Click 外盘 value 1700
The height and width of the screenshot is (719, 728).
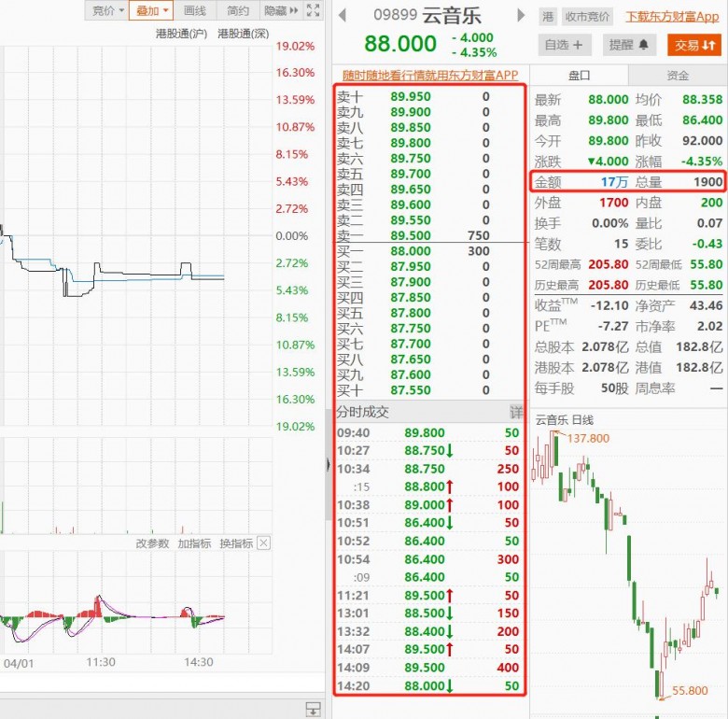[x=613, y=203]
